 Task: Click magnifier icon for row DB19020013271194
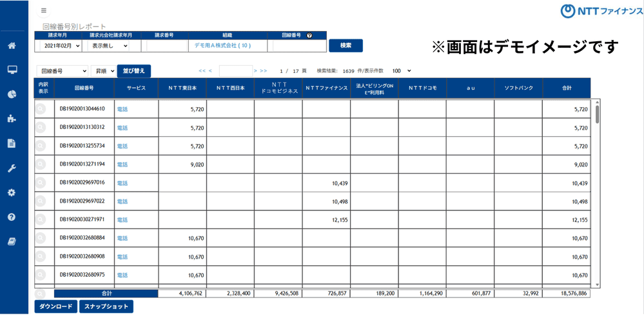click(x=40, y=165)
